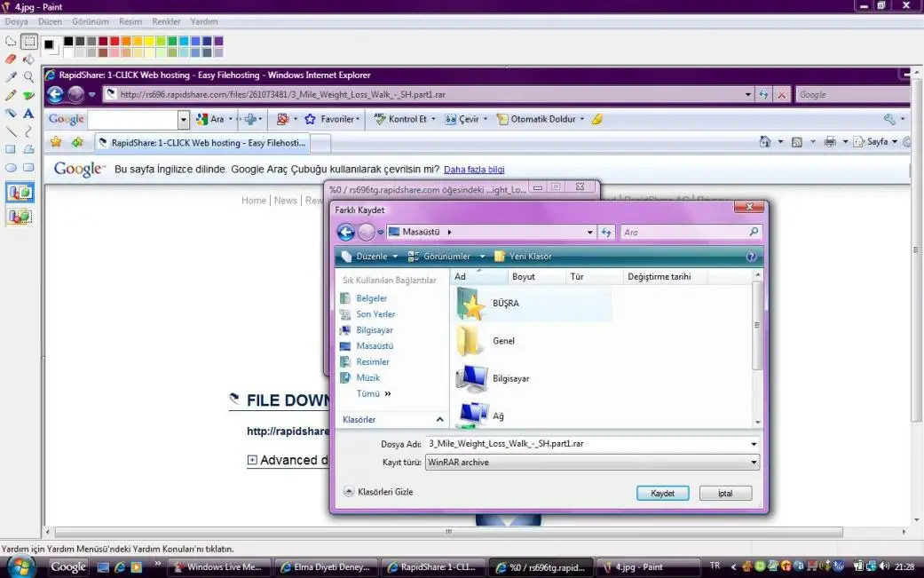This screenshot has height=578, width=924.
Task: Select the rectangular Select tool in Paint
Action: 28,41
